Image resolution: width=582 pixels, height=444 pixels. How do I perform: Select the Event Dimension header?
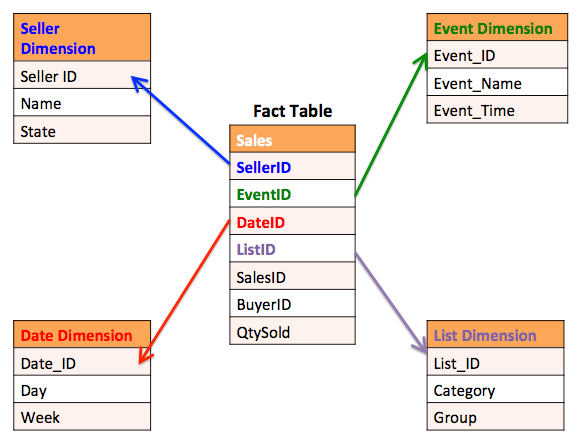497,27
